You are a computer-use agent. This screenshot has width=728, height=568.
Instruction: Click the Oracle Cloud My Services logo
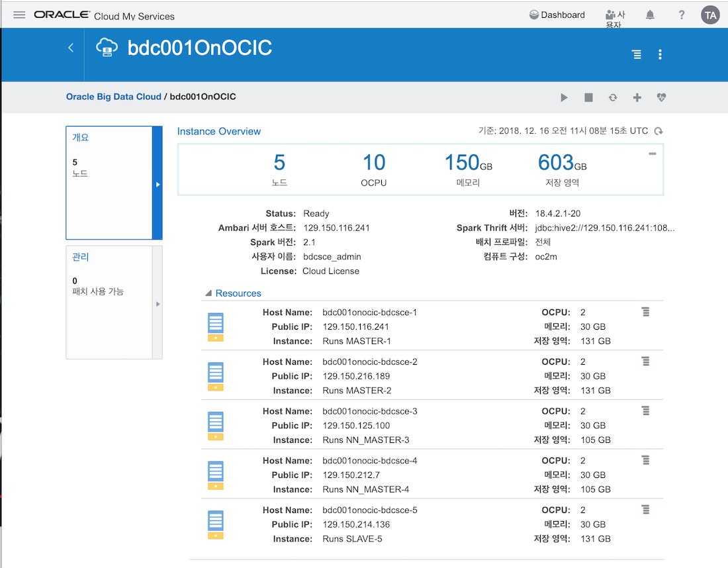105,15
